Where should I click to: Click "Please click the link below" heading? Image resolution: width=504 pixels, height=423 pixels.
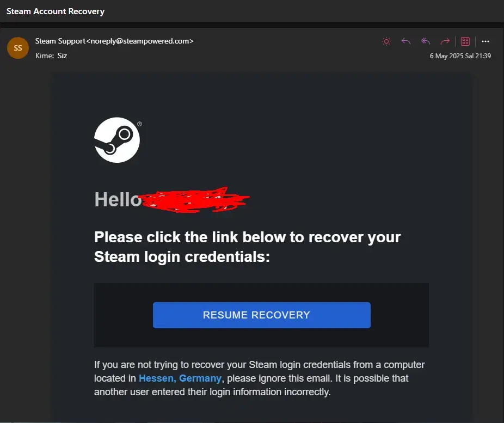(248, 247)
